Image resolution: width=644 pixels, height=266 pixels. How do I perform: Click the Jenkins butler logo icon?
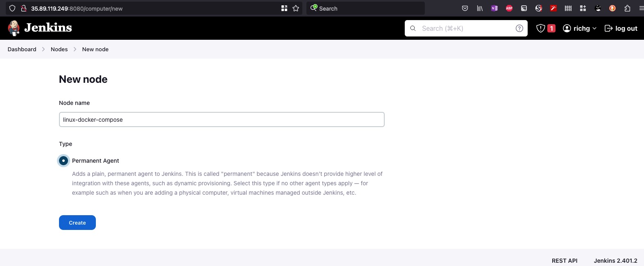tap(14, 28)
